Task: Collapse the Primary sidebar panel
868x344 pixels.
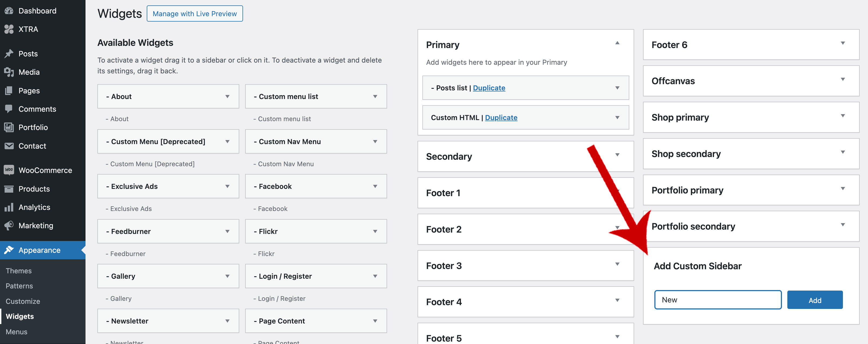Action: click(x=617, y=43)
